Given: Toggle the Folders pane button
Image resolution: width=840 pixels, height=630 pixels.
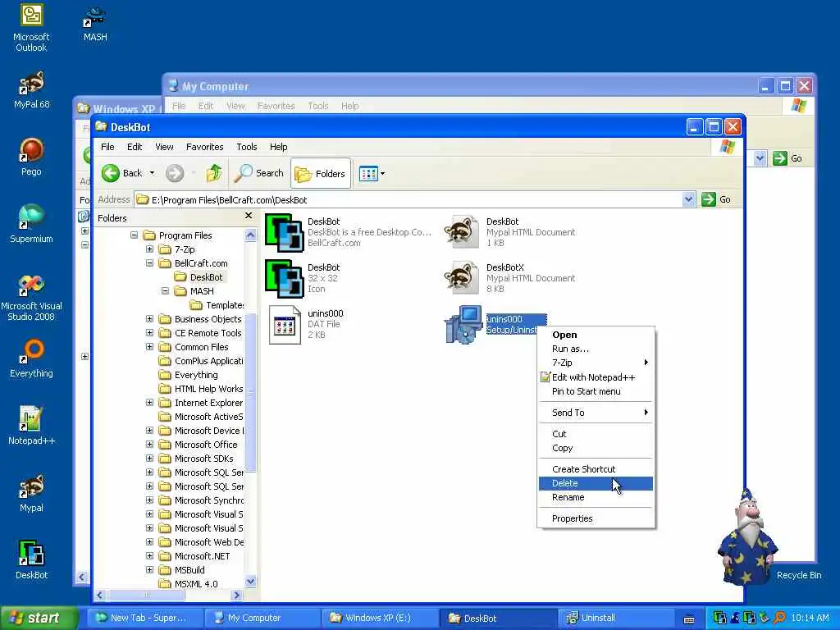Looking at the screenshot, I should 321,174.
